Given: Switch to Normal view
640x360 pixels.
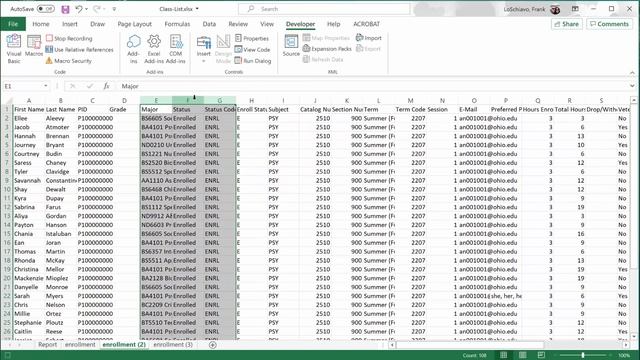Looking at the screenshot, I should pos(504,355).
